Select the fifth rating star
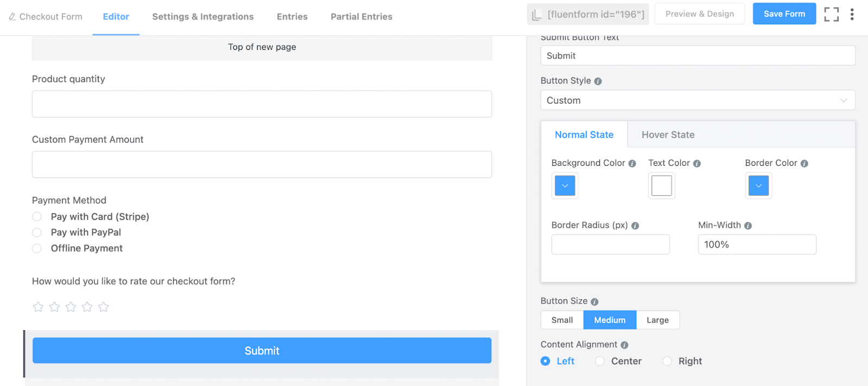Viewport: 868px width, 386px height. click(104, 307)
